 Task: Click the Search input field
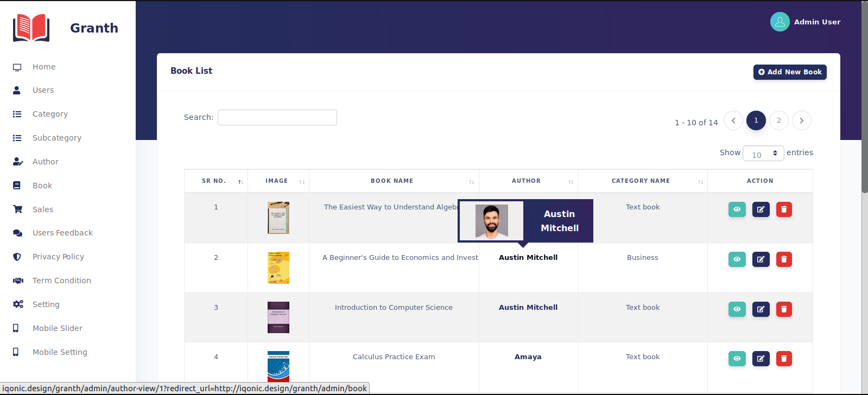277,117
